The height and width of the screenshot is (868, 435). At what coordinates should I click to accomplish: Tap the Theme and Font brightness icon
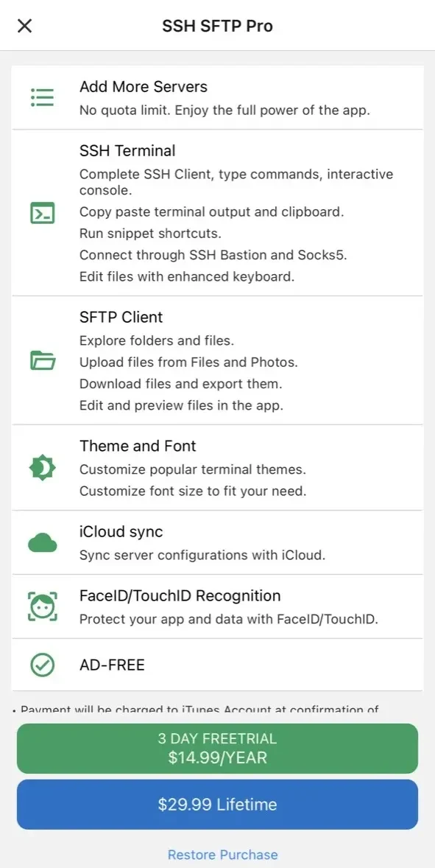pos(42,469)
